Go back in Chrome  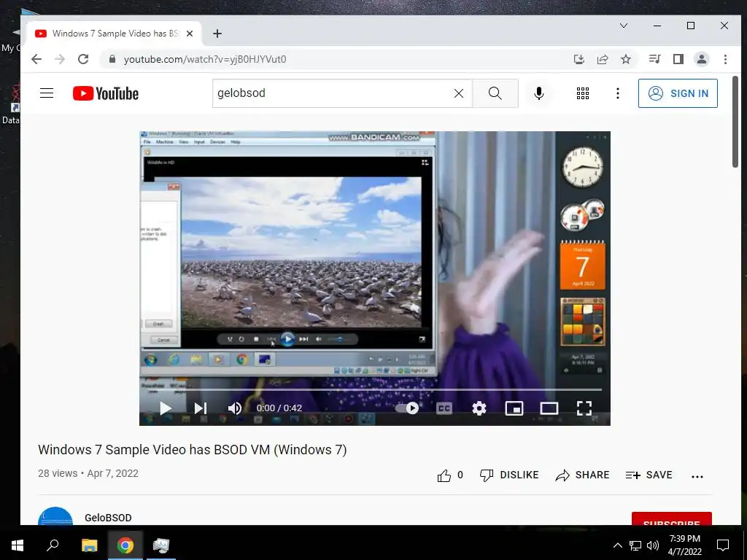[36, 59]
